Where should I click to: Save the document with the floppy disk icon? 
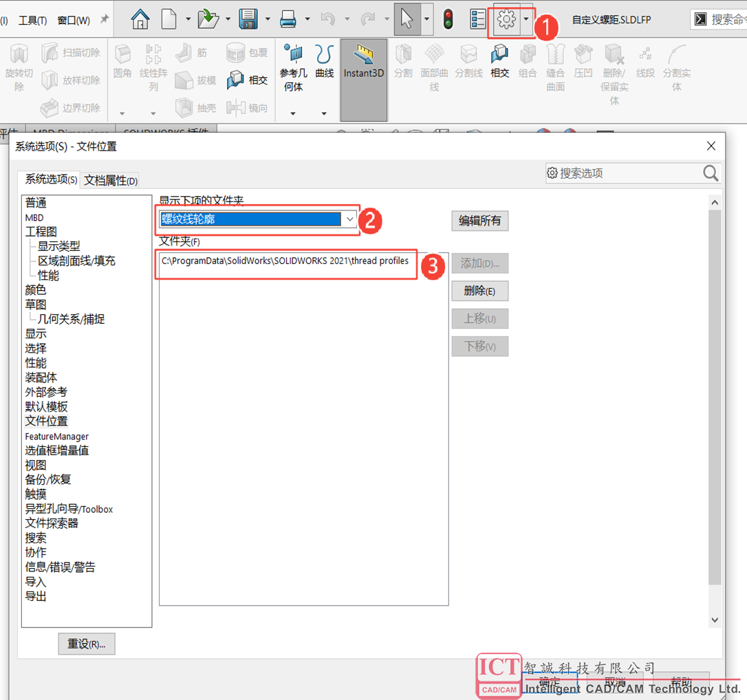pyautogui.click(x=248, y=19)
